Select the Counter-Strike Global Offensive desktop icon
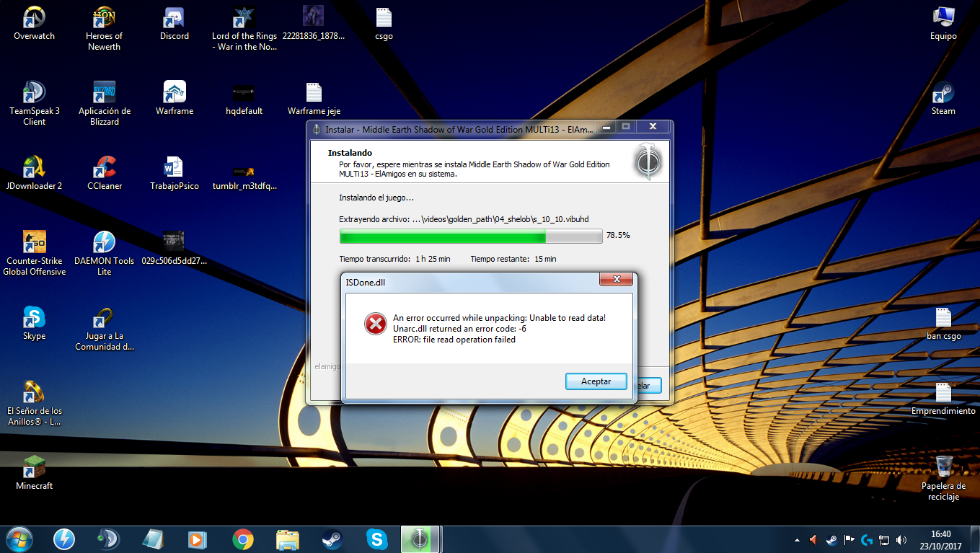 click(x=34, y=254)
